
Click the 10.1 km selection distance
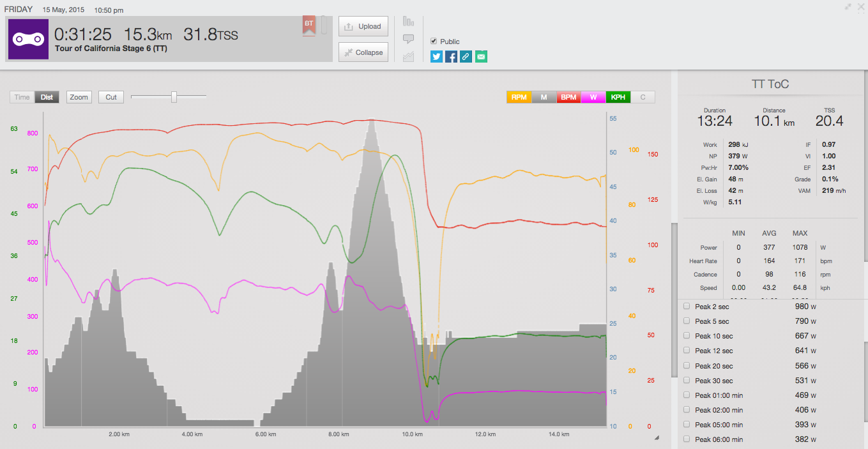(x=773, y=121)
